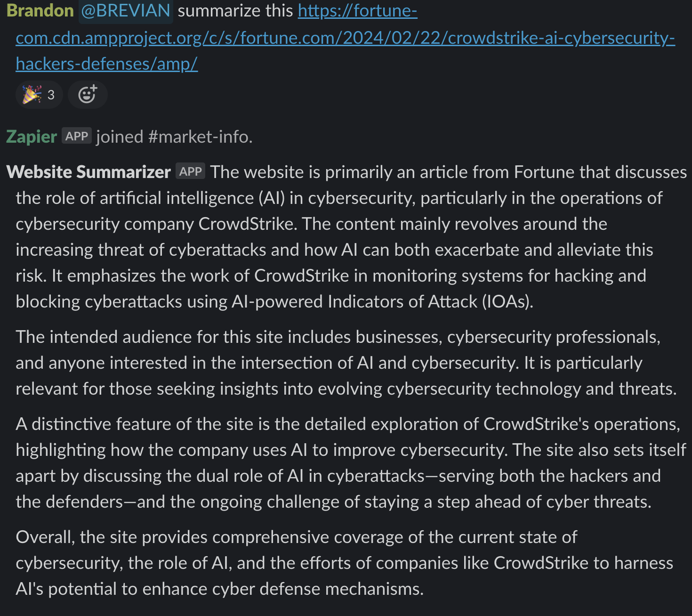
Task: Click the 'hackers-defenses/amp/' end of the URL
Action: tap(106, 63)
